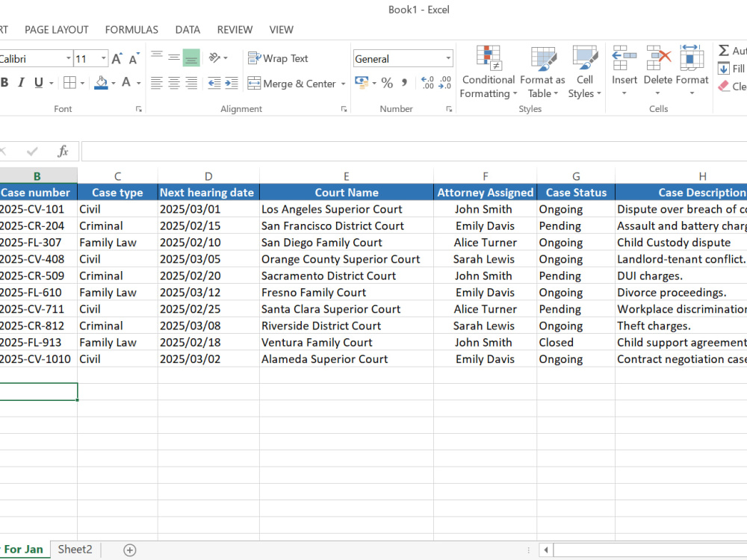The image size is (747, 560).
Task: Open Format as Table gallery
Action: [x=542, y=72]
